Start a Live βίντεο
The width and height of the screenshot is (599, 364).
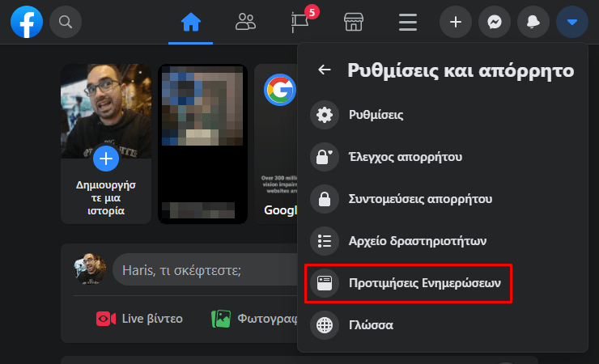coord(139,319)
